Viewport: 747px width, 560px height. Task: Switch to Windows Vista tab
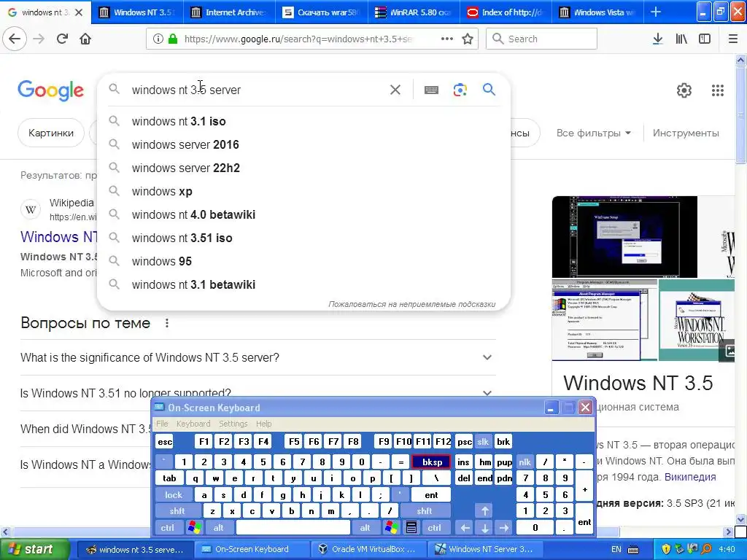click(x=597, y=12)
